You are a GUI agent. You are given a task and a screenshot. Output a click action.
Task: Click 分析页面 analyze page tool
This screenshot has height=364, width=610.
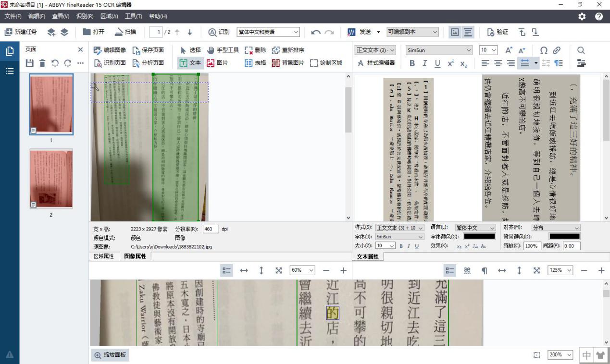tap(148, 62)
